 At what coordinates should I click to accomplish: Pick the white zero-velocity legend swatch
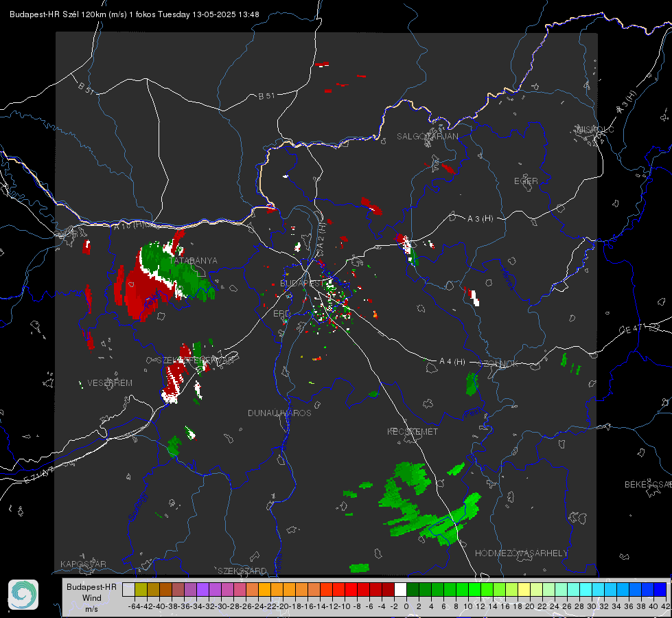tap(400, 589)
